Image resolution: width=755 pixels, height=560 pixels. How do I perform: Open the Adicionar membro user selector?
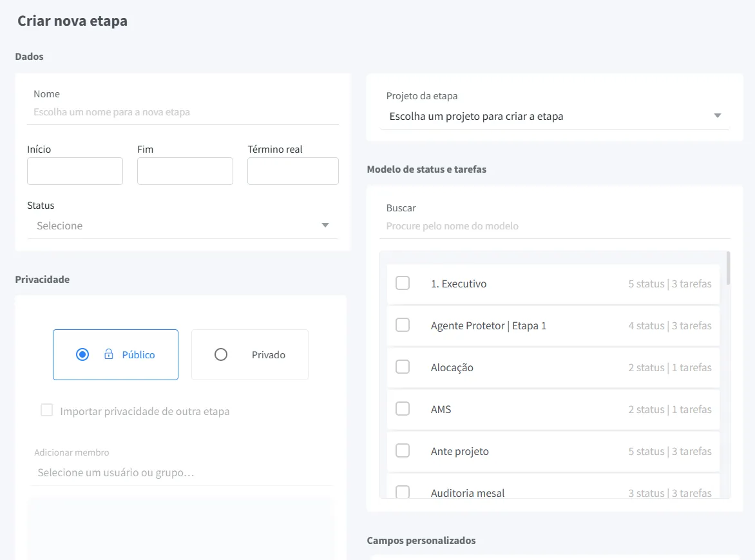[x=182, y=472]
